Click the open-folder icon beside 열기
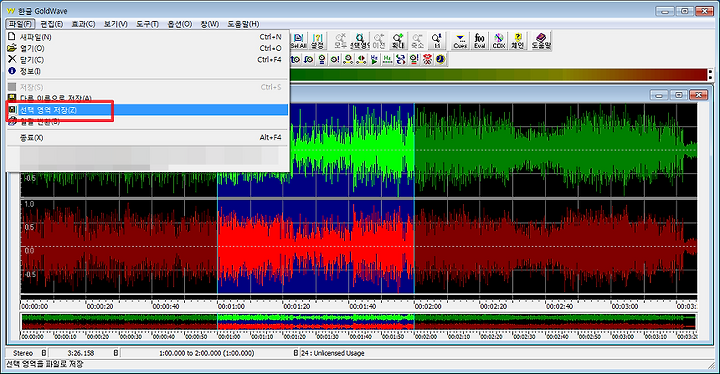Image resolution: width=720 pixels, height=374 pixels. pyautogui.click(x=12, y=48)
